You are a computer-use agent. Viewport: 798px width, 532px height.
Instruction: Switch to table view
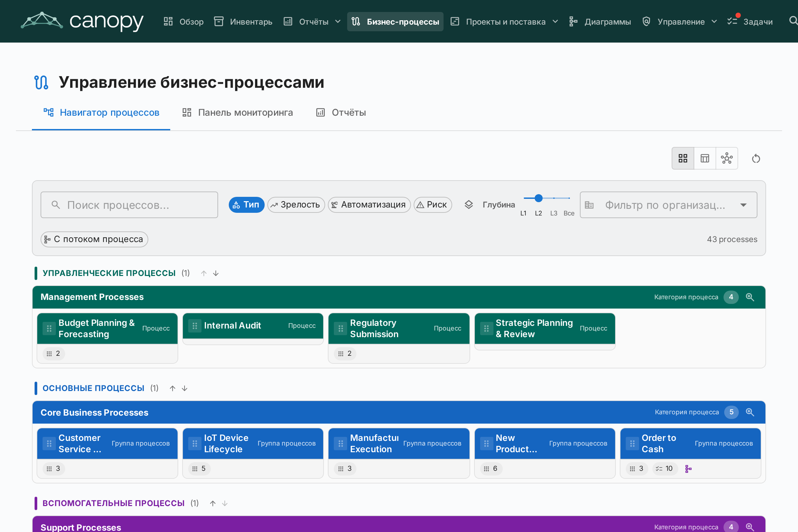(705, 158)
